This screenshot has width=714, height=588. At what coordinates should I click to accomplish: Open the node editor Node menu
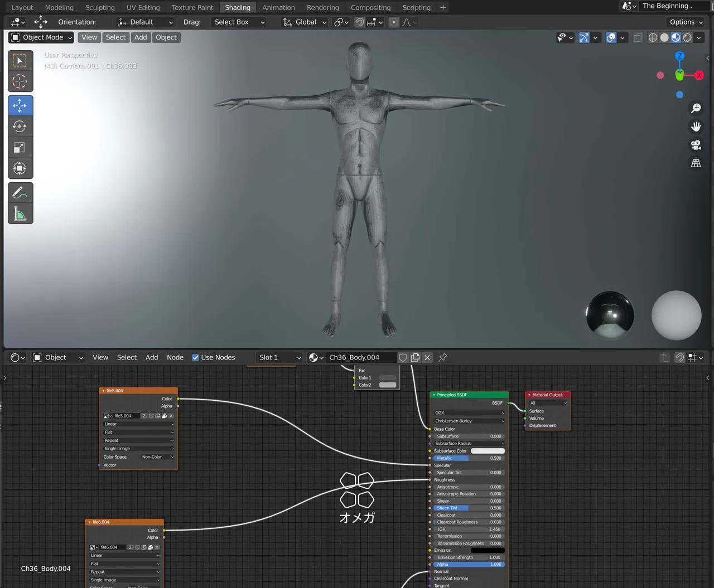[x=175, y=358]
